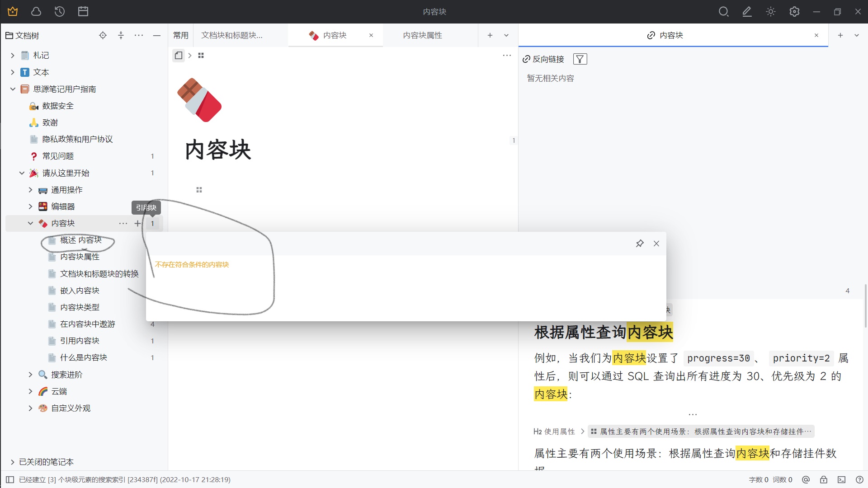Screen dimensions: 868x488
Task: Open the cloud sync icon
Action: [x=36, y=12]
